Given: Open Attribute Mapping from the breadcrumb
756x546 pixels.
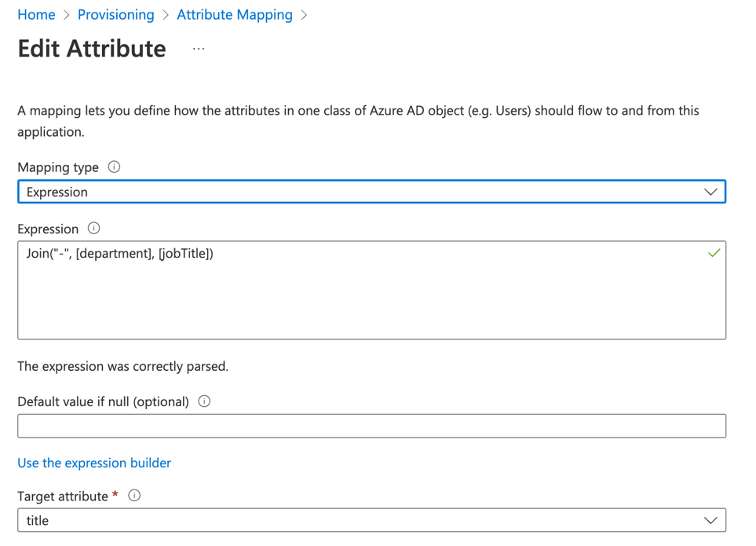Looking at the screenshot, I should [x=234, y=14].
